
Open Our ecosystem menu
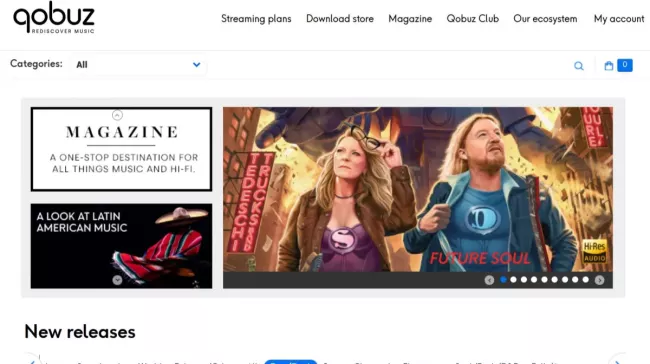(545, 19)
